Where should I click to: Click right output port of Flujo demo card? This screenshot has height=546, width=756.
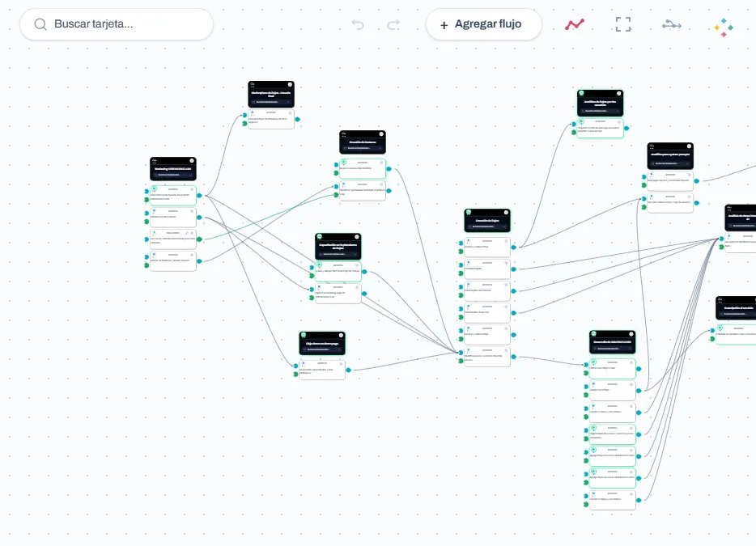(349, 370)
